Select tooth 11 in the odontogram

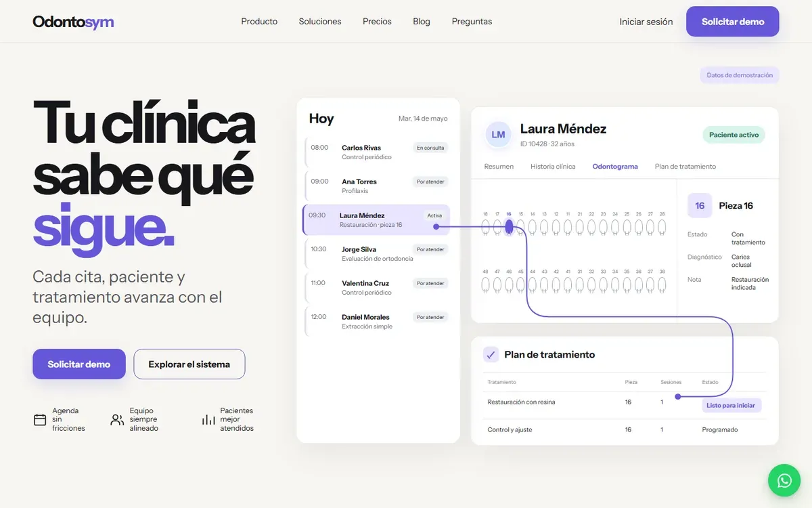[568, 227]
